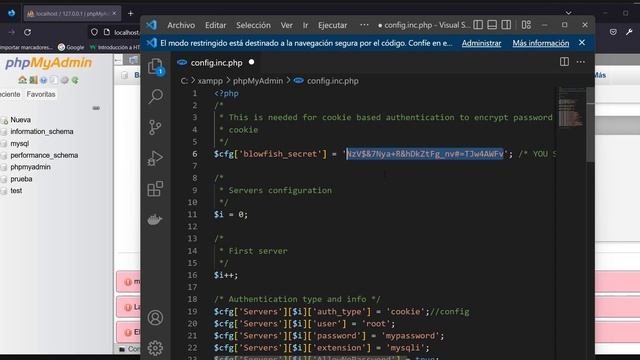640x360 pixels.
Task: Select performance_schema database
Action: pos(44,155)
